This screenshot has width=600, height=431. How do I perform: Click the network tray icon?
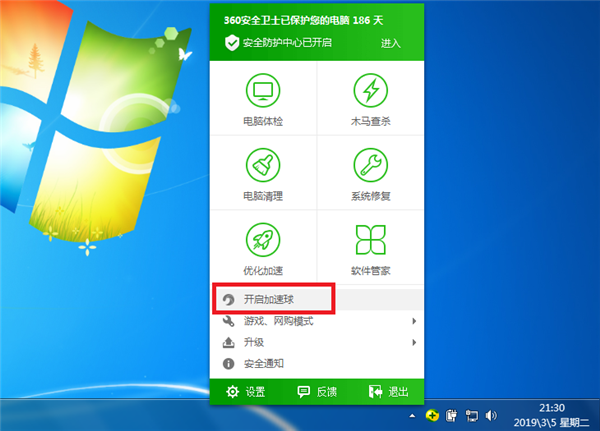(471, 415)
